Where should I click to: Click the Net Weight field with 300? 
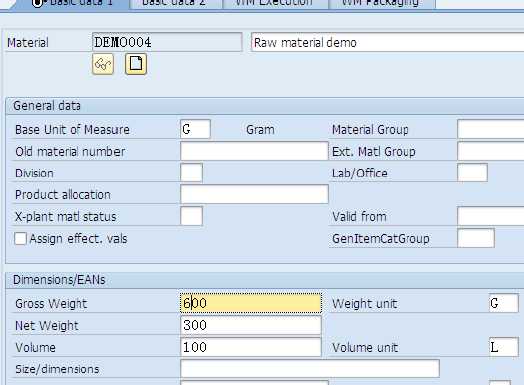pos(251,325)
